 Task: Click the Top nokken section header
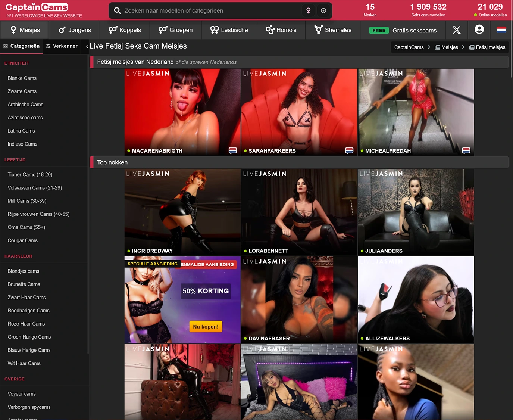(299, 162)
